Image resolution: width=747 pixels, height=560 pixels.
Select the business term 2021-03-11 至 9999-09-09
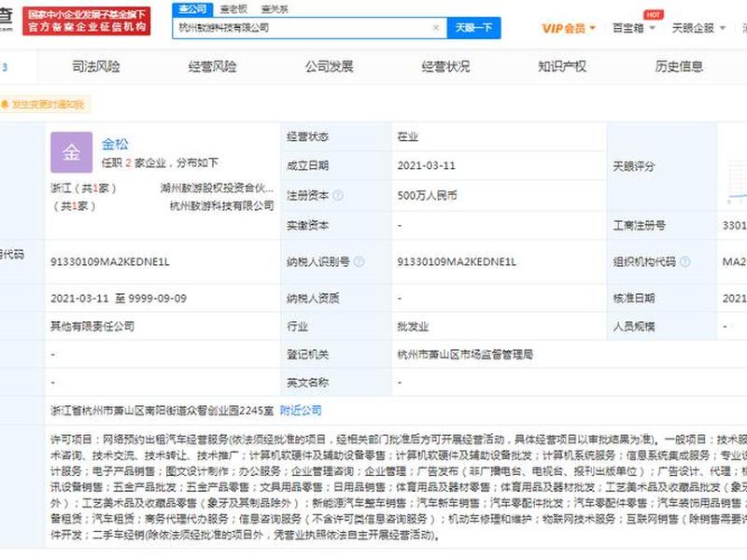pos(119,299)
